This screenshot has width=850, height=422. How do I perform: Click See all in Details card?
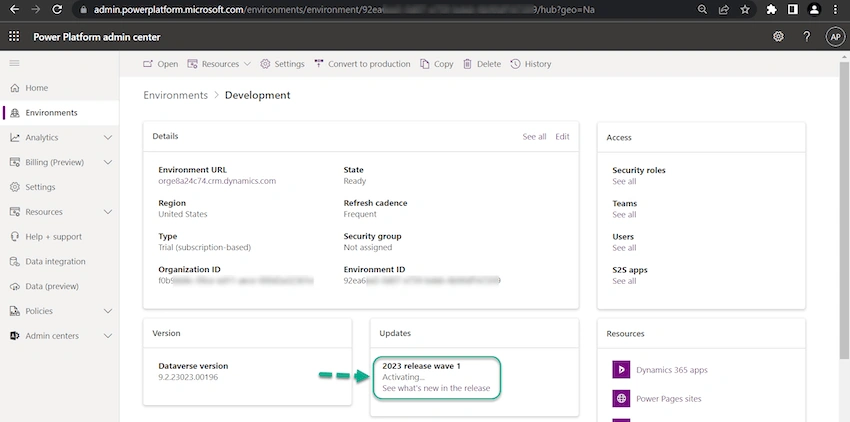(x=534, y=137)
